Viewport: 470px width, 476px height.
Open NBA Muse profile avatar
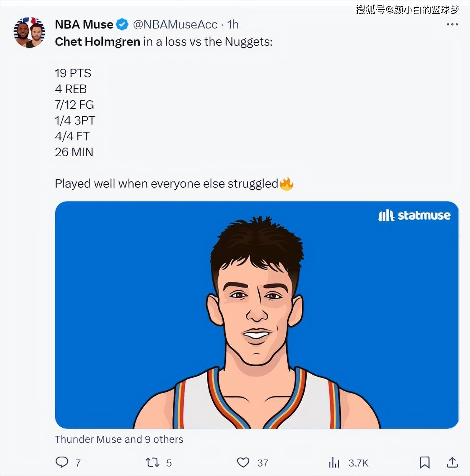point(29,32)
